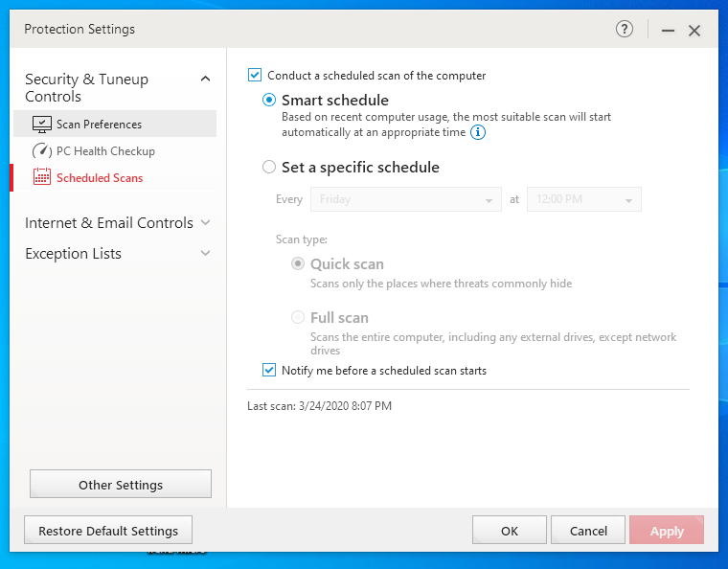Click the Other Settings button
Image resolution: width=728 pixels, height=569 pixels.
point(121,485)
